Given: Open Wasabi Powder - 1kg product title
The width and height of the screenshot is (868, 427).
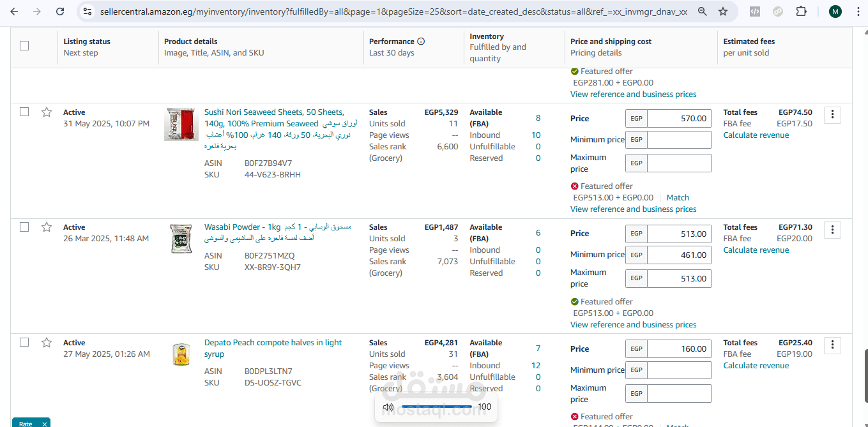Looking at the screenshot, I should pos(278,232).
